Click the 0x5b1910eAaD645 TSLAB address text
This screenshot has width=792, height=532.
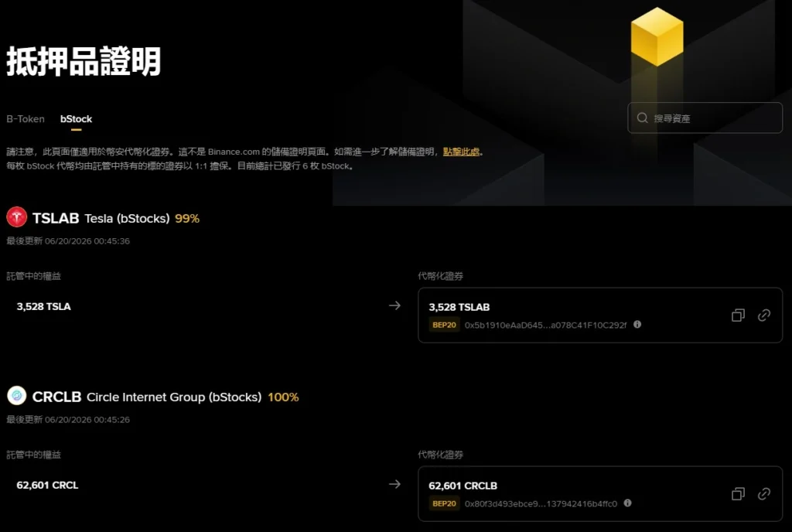pyautogui.click(x=545, y=325)
